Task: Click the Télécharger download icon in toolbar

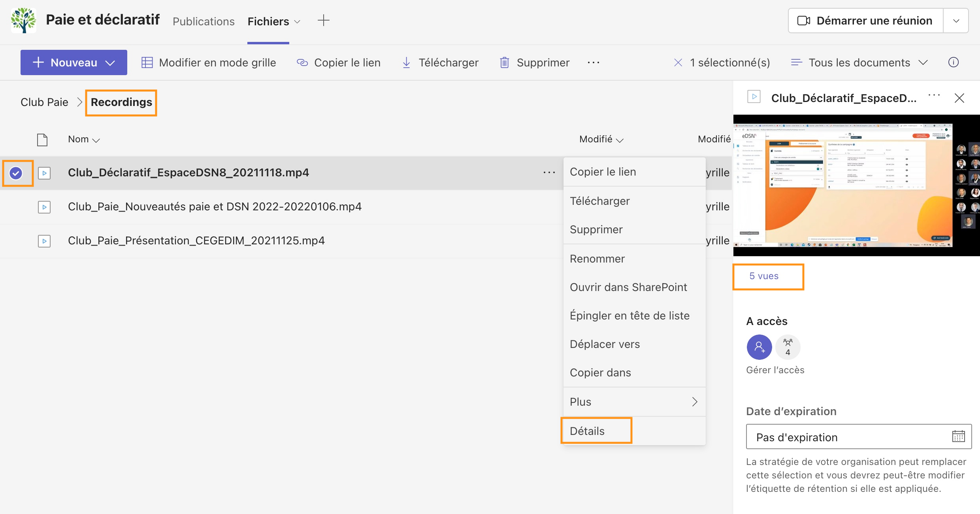Action: (x=406, y=62)
